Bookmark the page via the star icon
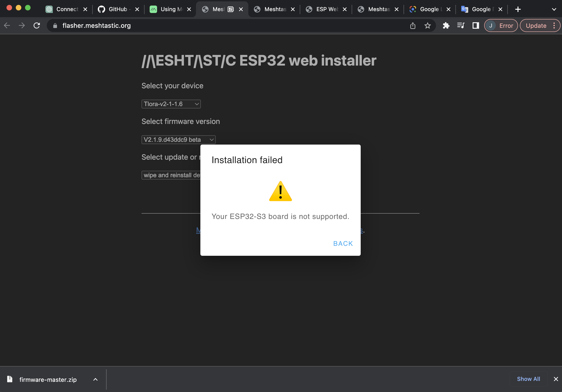 tap(427, 25)
